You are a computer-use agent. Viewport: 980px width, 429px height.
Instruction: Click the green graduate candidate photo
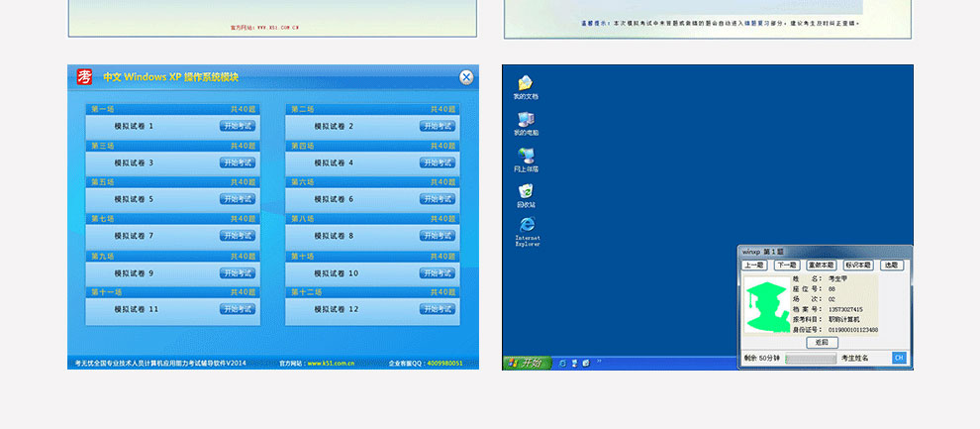pos(767,306)
